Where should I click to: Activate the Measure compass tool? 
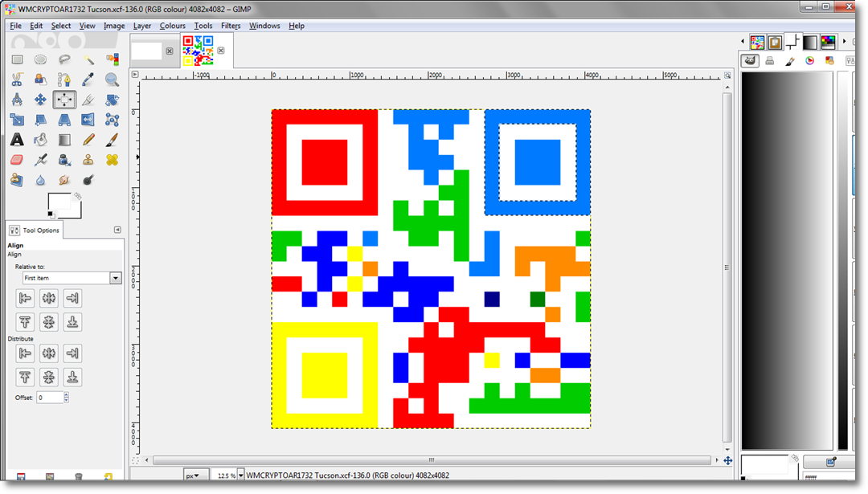click(17, 100)
